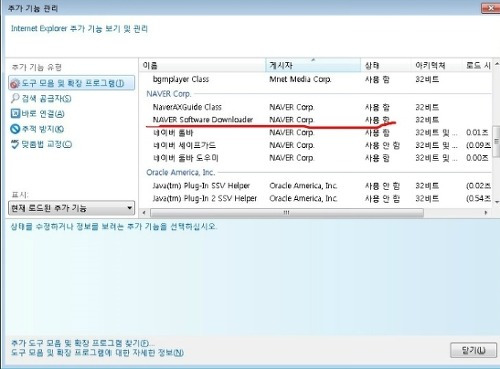Select the 네이버 세이프가드 add-on row
This screenshot has width=500, height=369.
pos(315,145)
